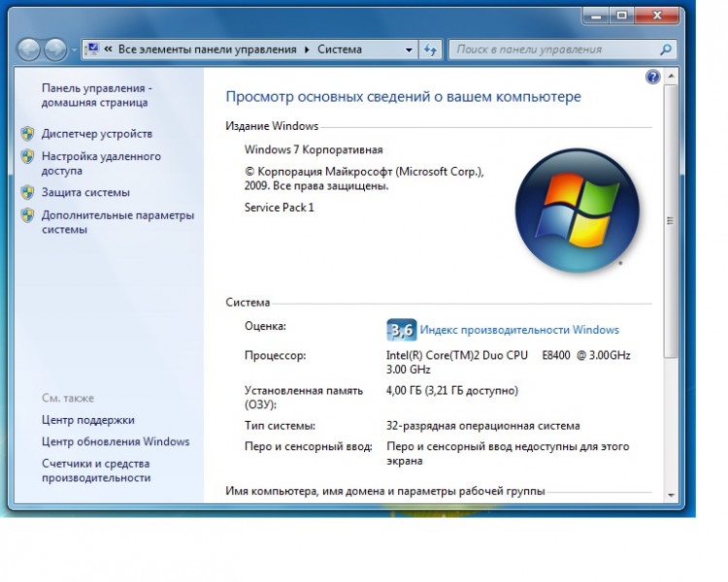Click the magnifier icon in search box
Viewport: 728px width, 582px height.
666,49
